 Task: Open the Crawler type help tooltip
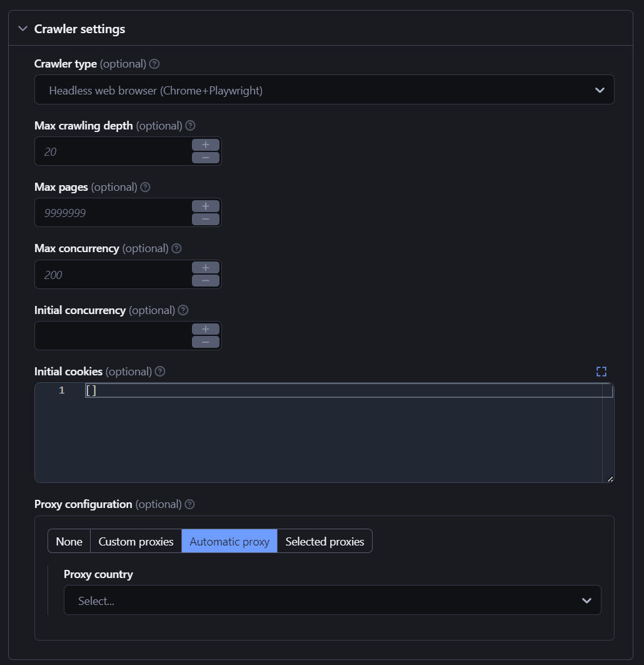tap(154, 63)
